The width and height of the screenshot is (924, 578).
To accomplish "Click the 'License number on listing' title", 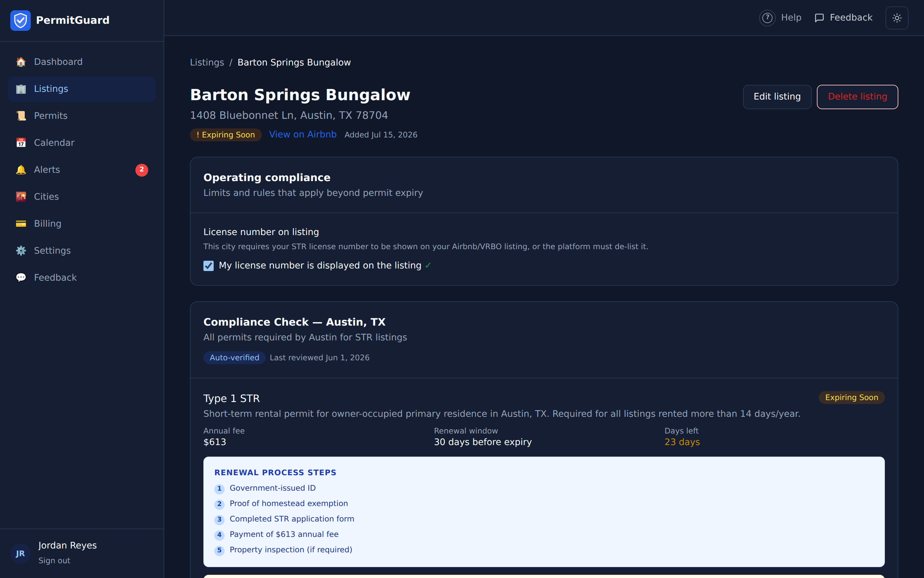I will [261, 232].
